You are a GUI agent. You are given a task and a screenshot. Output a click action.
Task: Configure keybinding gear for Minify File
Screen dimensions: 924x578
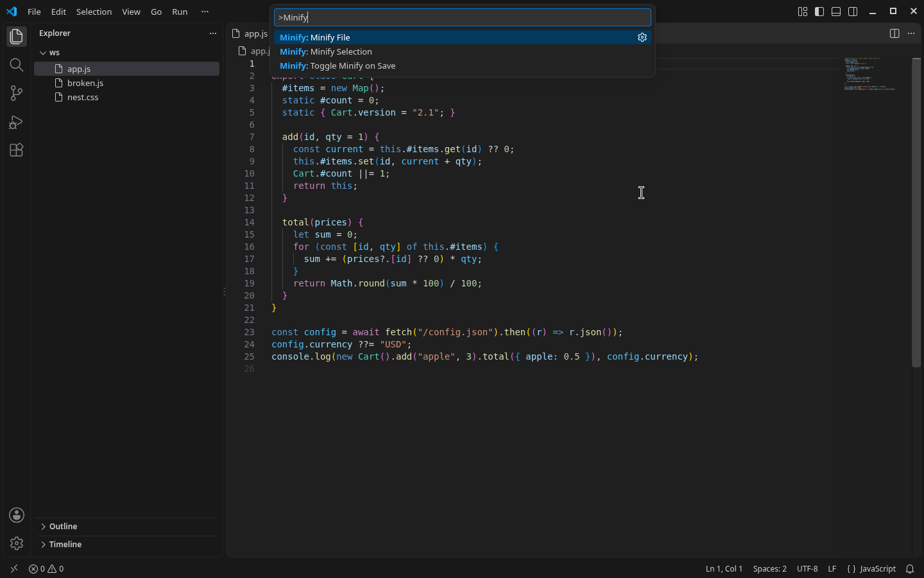coord(642,37)
